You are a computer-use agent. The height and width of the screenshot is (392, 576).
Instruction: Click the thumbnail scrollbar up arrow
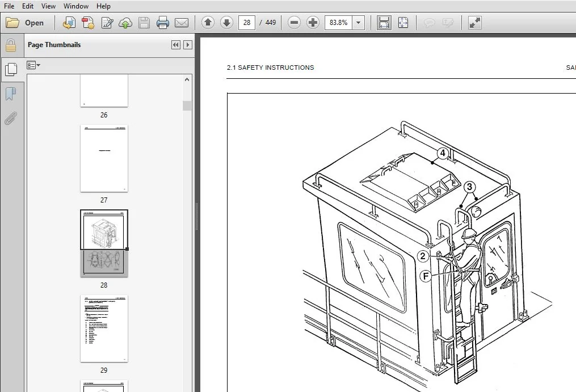click(x=187, y=79)
